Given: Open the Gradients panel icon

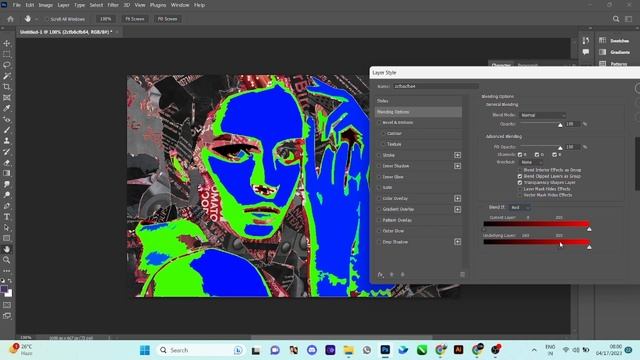Looking at the screenshot, I should (x=602, y=52).
